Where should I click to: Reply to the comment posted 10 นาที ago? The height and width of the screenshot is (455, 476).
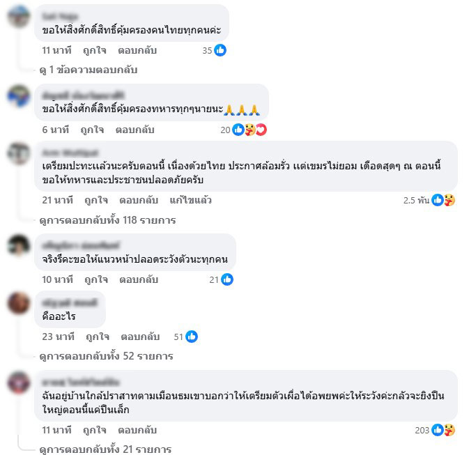(x=139, y=279)
